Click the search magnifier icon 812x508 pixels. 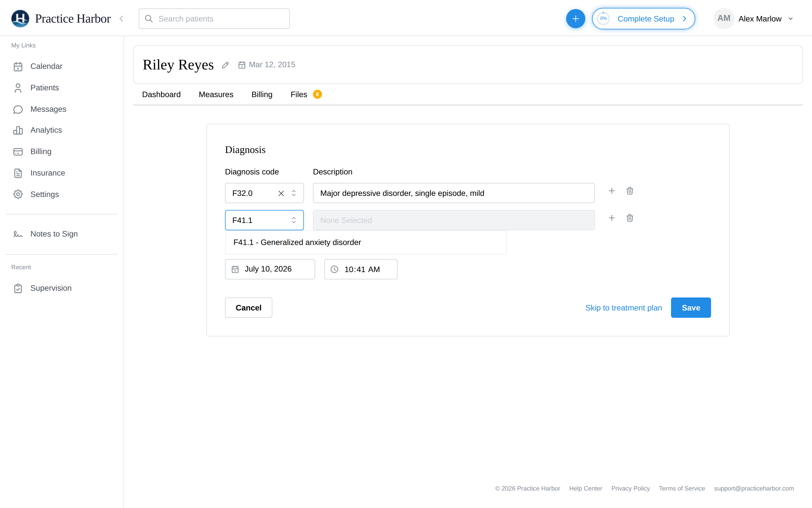pos(149,19)
